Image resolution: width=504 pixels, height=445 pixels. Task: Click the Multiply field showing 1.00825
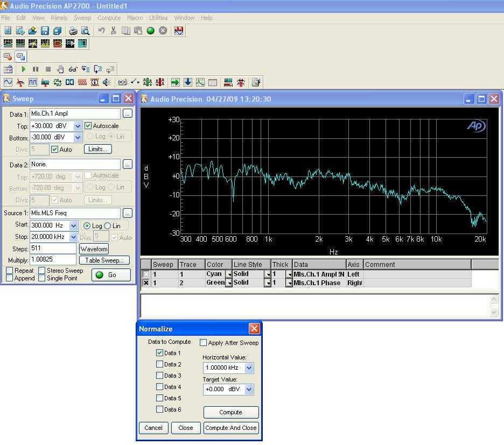[x=53, y=259]
